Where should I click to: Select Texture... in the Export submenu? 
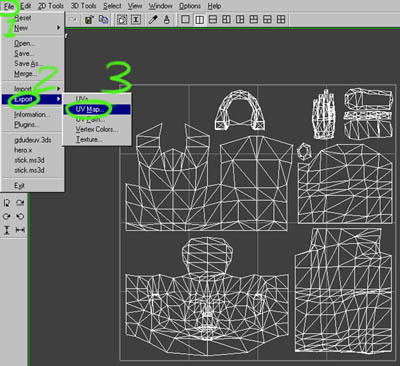97,139
